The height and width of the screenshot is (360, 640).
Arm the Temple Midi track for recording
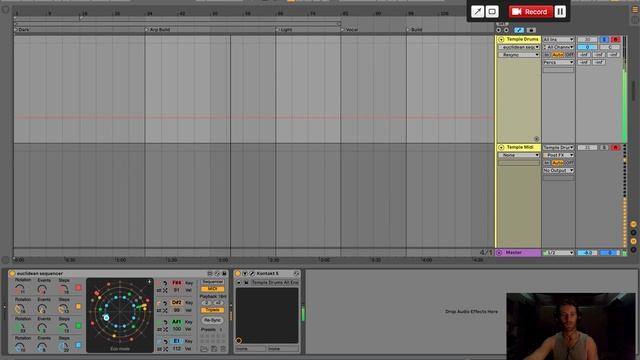(x=616, y=147)
